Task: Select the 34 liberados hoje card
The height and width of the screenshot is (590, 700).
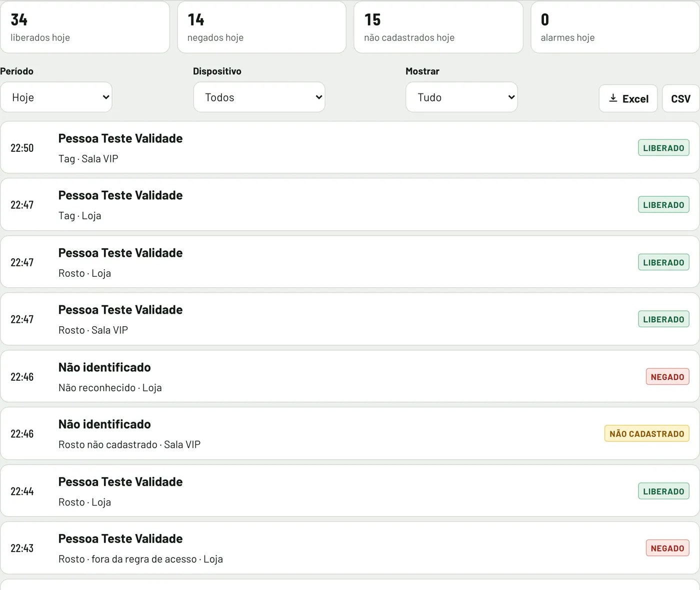Action: [x=85, y=27]
